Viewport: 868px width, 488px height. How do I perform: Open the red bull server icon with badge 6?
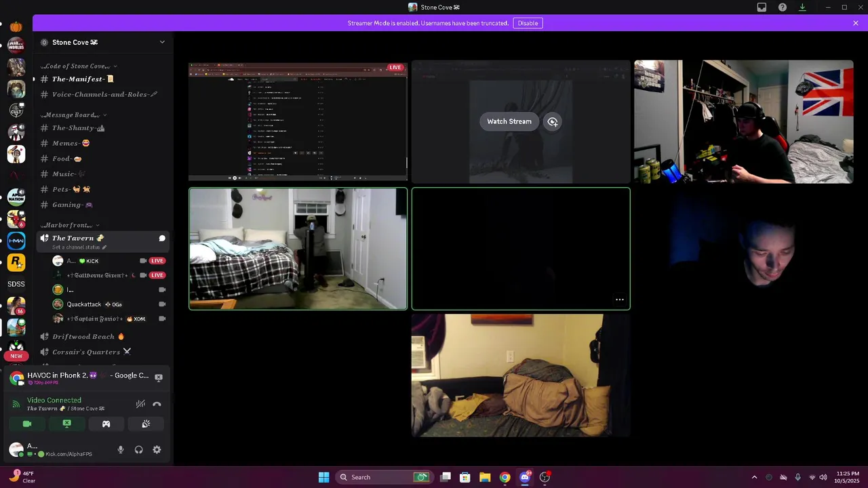coord(16,219)
